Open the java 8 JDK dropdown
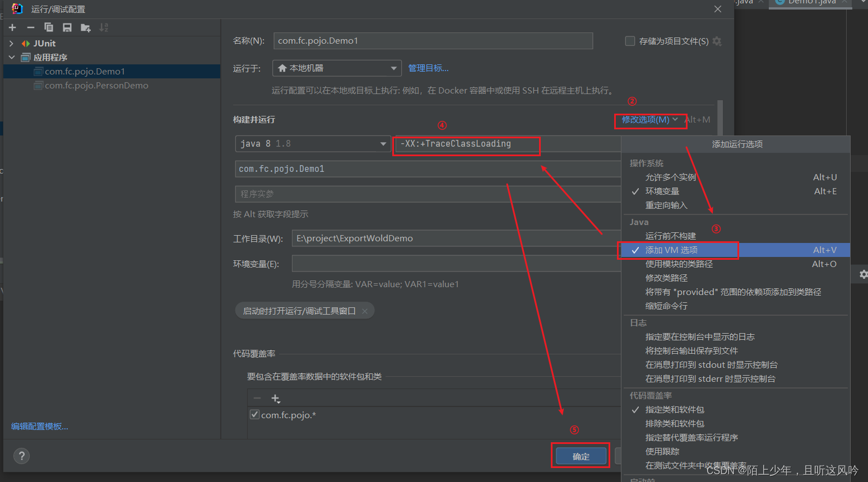Screen dimensions: 868x482 (x=313, y=144)
